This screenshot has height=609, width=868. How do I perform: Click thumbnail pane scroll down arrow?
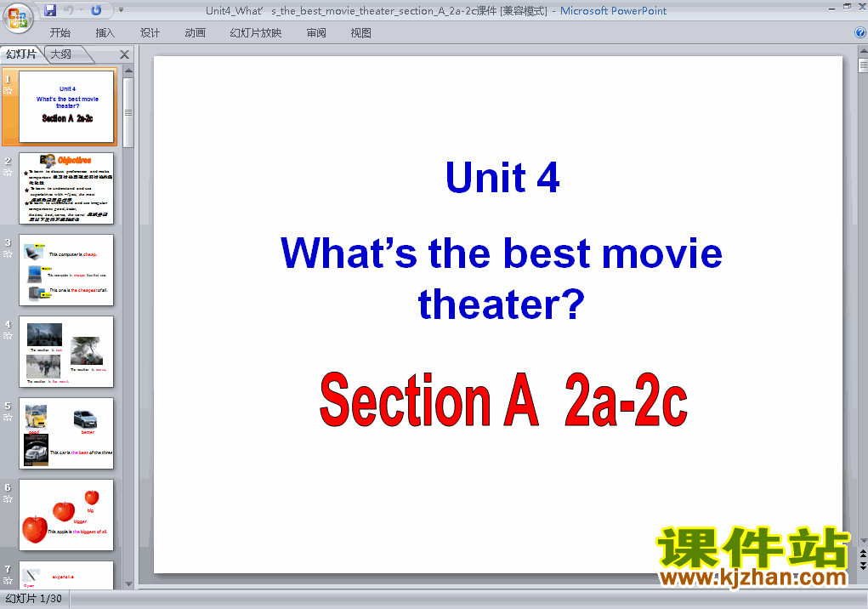pos(128,584)
